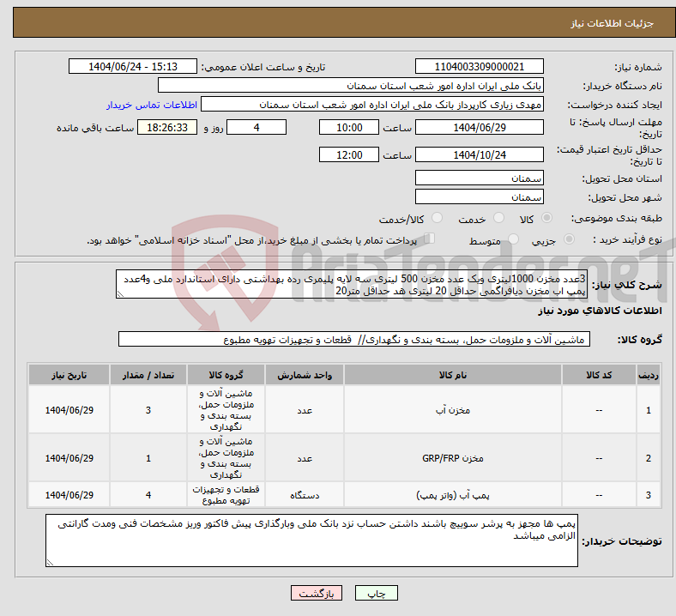Open اطلاعات تماس خریدار link

[x=152, y=105]
